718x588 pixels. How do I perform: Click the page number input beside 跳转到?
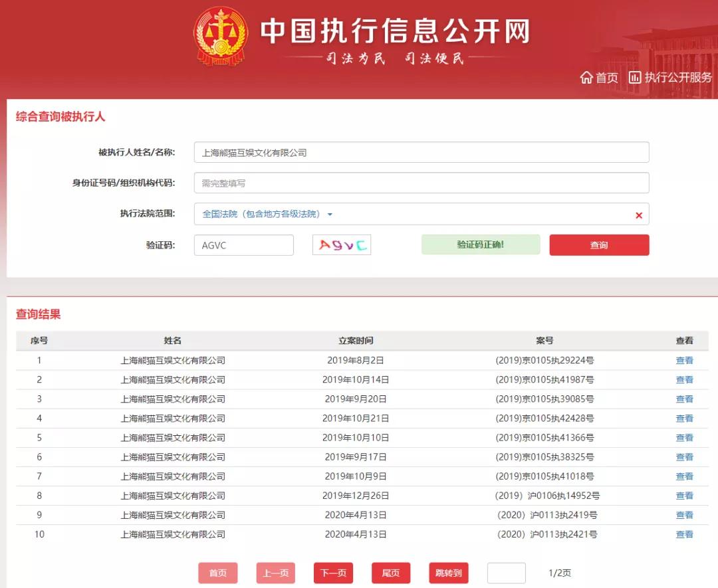506,573
